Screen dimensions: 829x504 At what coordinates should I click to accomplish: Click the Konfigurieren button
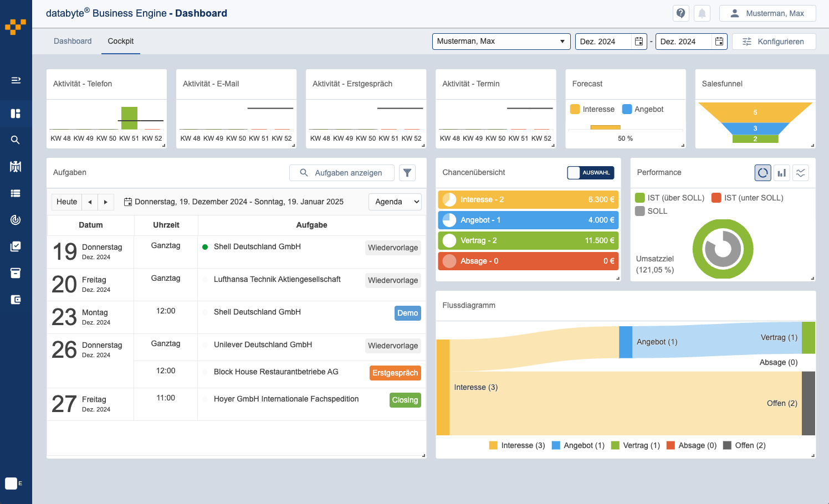(774, 42)
